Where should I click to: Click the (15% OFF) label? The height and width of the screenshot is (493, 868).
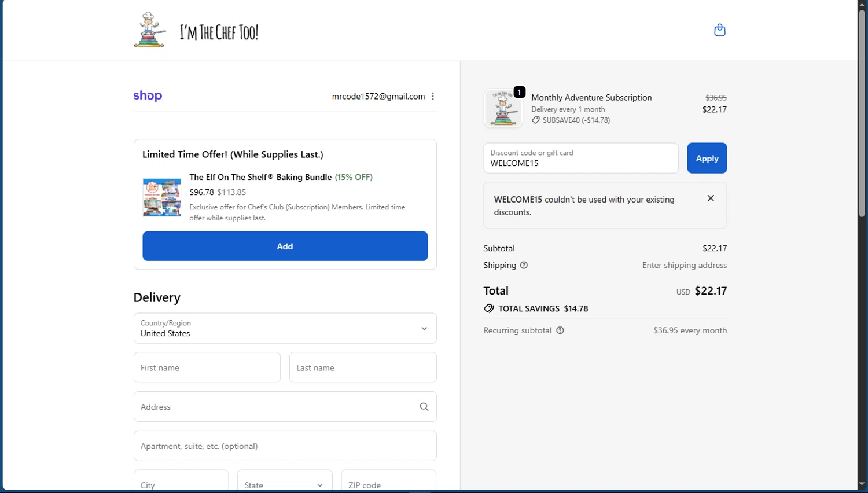354,177
